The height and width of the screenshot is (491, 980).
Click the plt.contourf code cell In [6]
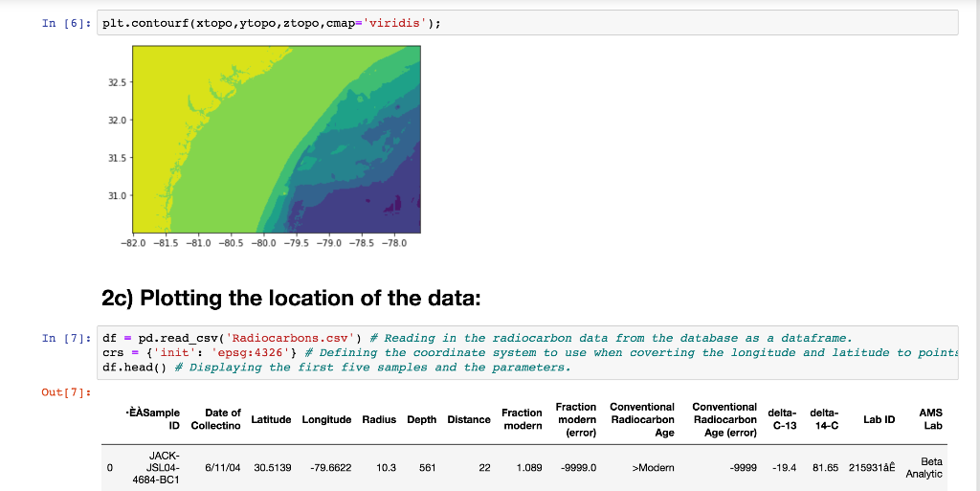tap(527, 23)
